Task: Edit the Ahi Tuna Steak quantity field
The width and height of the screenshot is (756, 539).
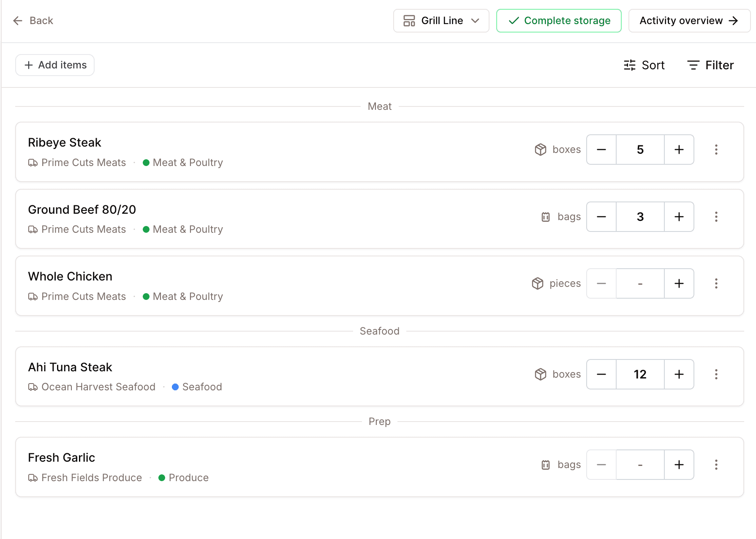Action: [x=640, y=374]
